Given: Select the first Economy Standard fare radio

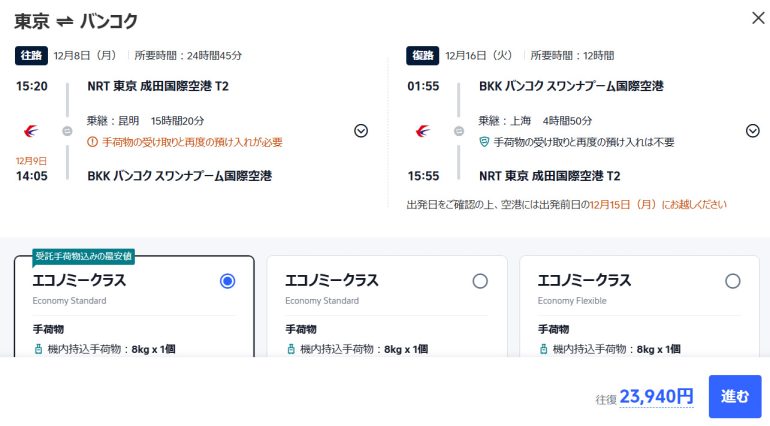Looking at the screenshot, I should coord(227,281).
